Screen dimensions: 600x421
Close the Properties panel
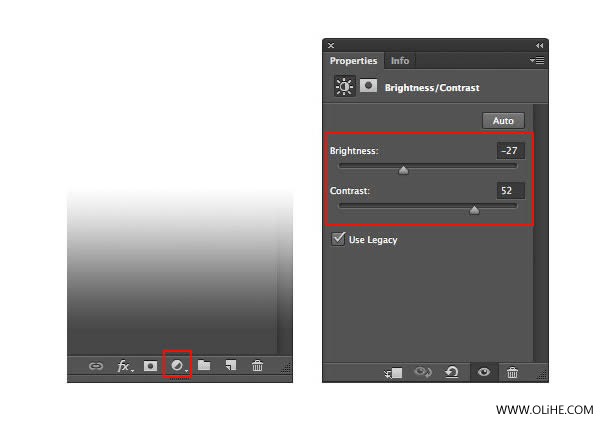331,46
